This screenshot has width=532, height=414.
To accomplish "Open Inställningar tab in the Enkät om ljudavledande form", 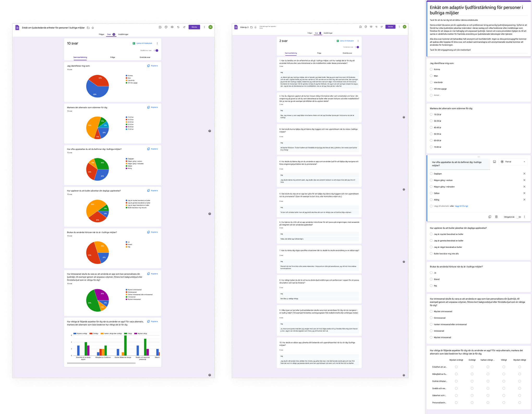I will [x=123, y=34].
